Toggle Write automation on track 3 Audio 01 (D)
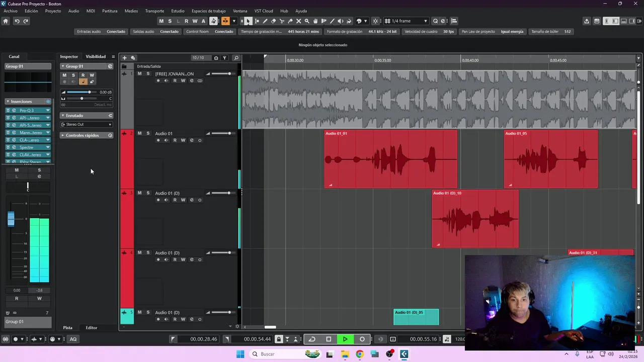 click(183, 200)
